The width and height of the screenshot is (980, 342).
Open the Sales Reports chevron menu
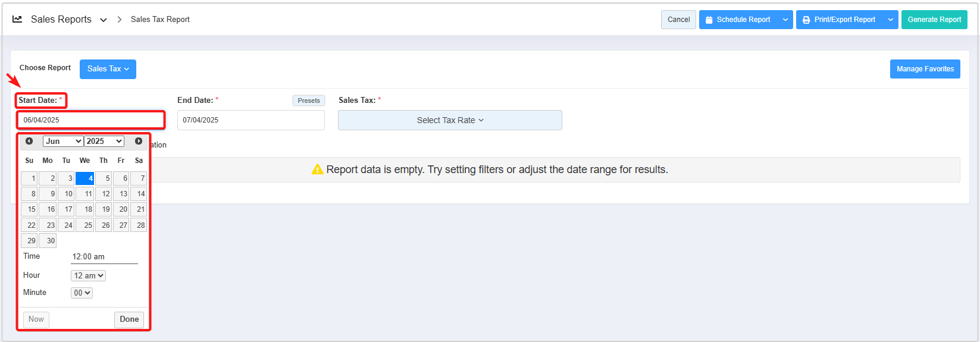pyautogui.click(x=104, y=20)
